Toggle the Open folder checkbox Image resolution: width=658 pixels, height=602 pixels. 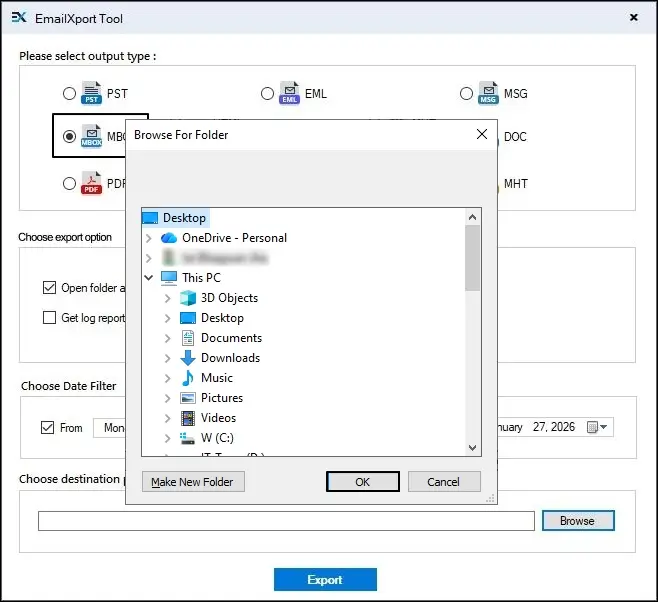(x=50, y=288)
